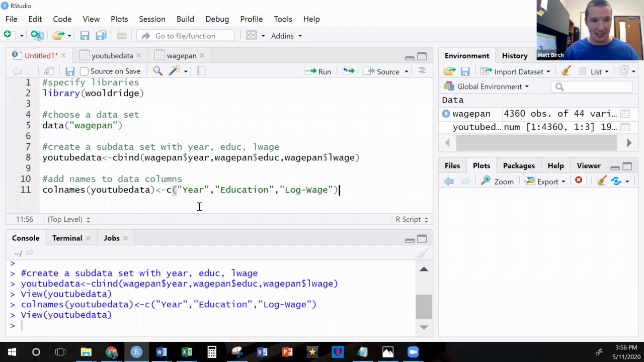Viewport: 644px width, 362px height.
Task: Click the editor Save icon beside Source on Save
Action: point(70,71)
